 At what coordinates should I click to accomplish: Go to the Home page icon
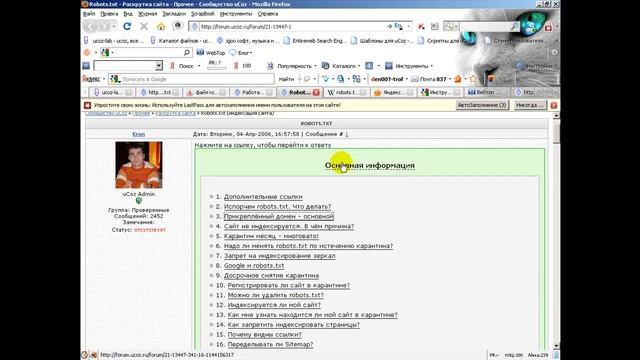[x=161, y=27]
